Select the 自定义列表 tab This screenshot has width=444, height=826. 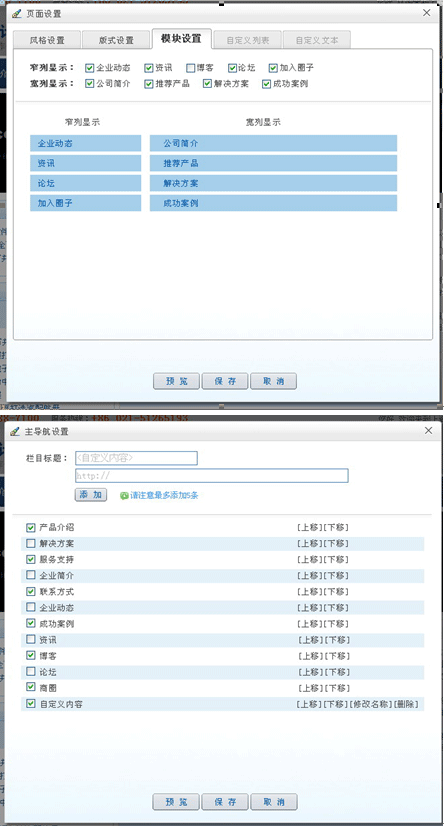248,40
